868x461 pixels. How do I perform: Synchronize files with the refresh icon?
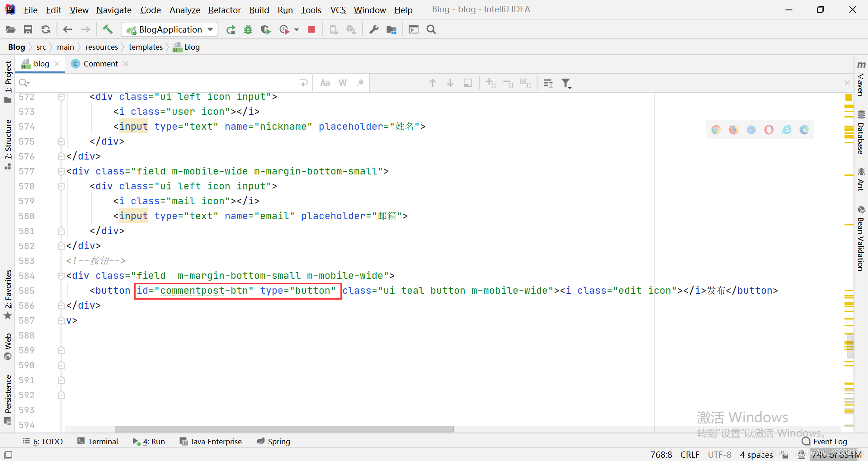point(46,30)
